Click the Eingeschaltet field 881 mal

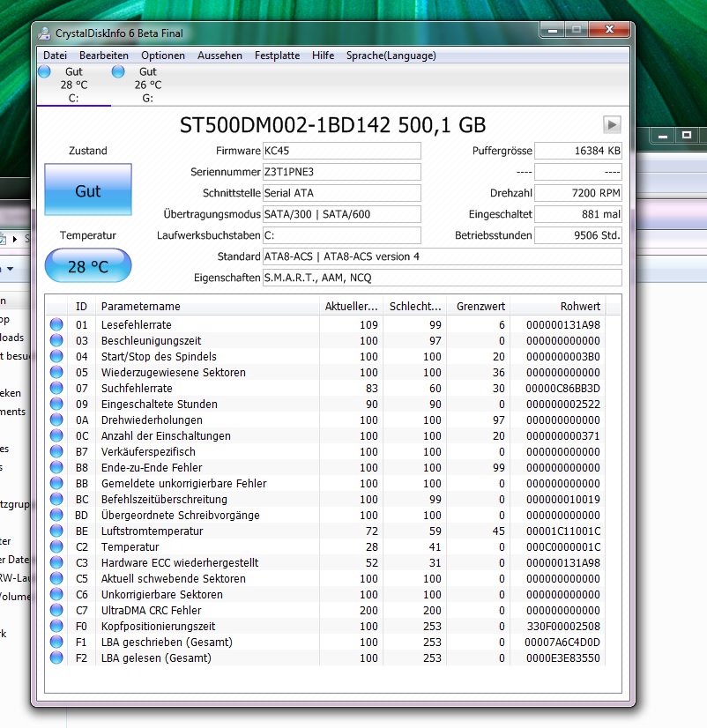click(x=578, y=214)
